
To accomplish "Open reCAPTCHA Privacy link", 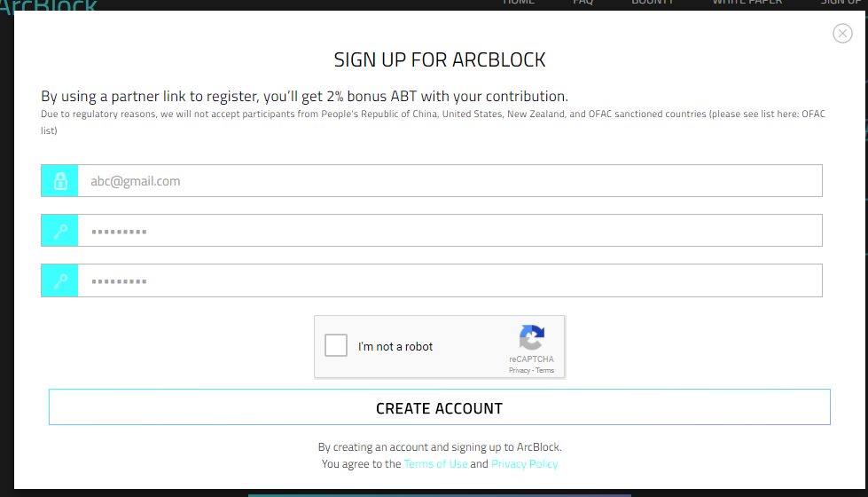I will pos(519,370).
